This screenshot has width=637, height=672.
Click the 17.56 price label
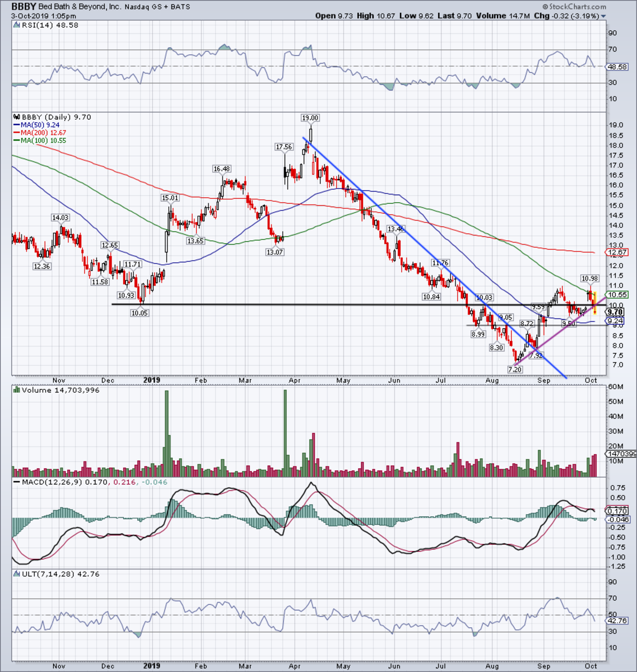284,147
